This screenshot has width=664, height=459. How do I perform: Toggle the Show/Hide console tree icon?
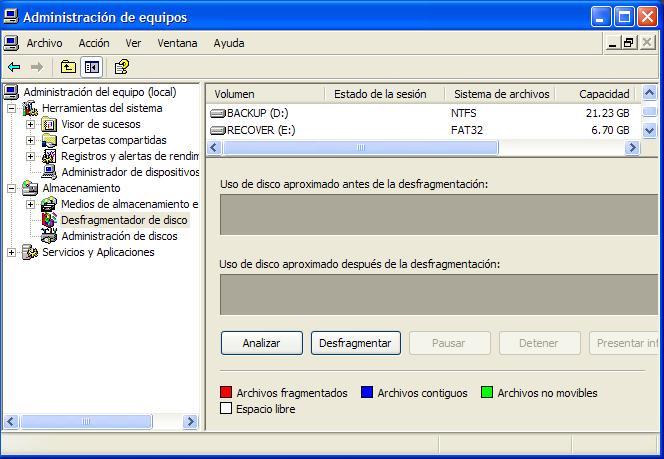pyautogui.click(x=91, y=67)
